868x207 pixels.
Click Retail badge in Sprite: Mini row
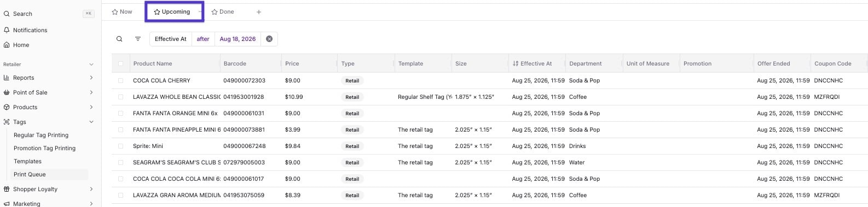click(x=352, y=146)
